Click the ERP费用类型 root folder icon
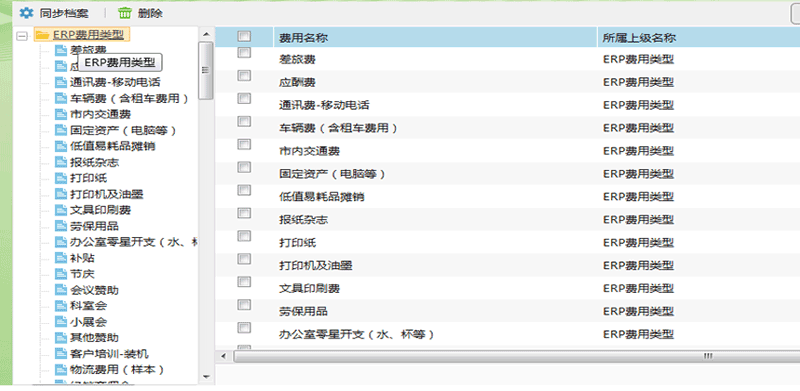Image resolution: width=800 pixels, height=391 pixels. coord(42,35)
